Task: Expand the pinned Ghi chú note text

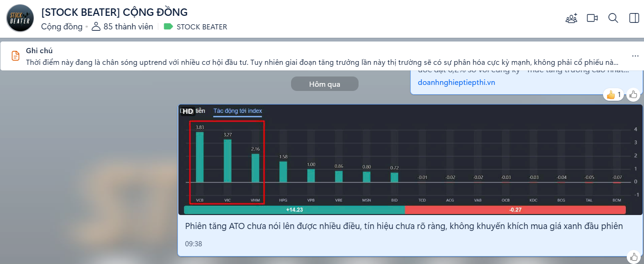Action: point(321,62)
